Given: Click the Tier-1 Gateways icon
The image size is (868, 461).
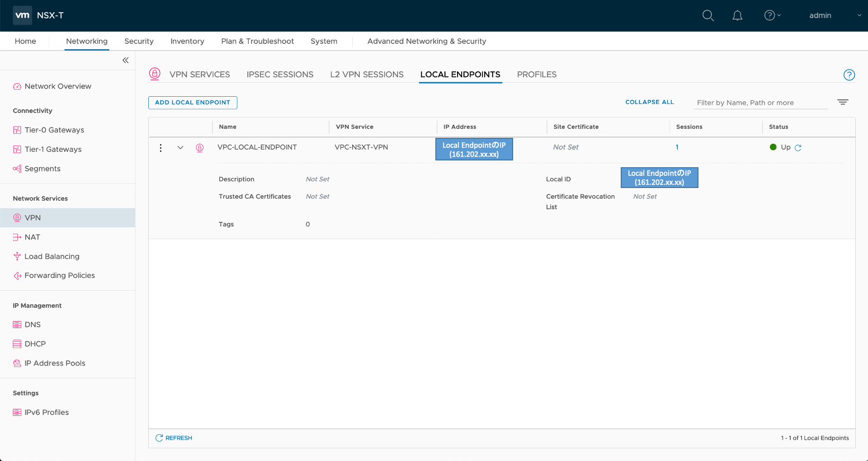Looking at the screenshot, I should tap(17, 150).
